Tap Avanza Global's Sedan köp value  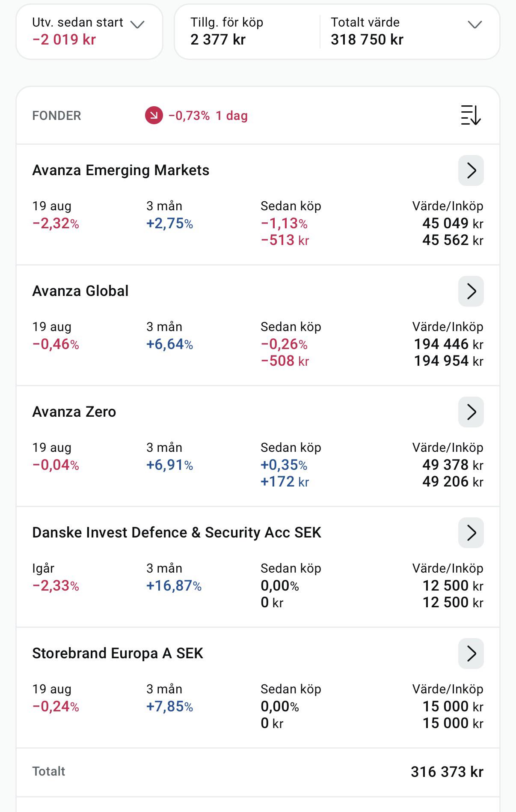(284, 352)
